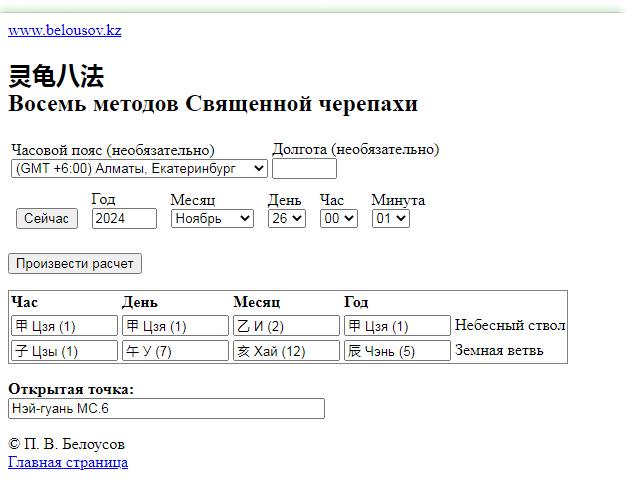Click the hour branch field 子 Цзы (1)
The image size is (632, 498).
64,351
